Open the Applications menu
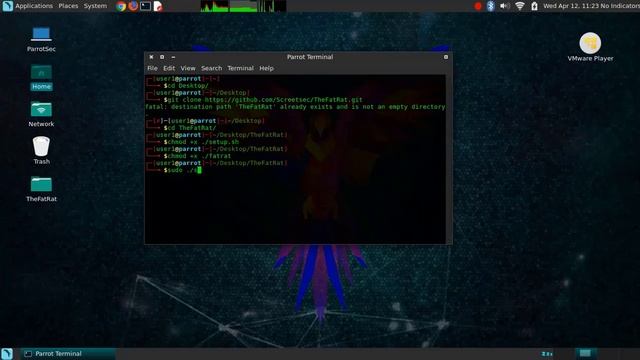Viewport: 640px width, 360px height. [34, 6]
